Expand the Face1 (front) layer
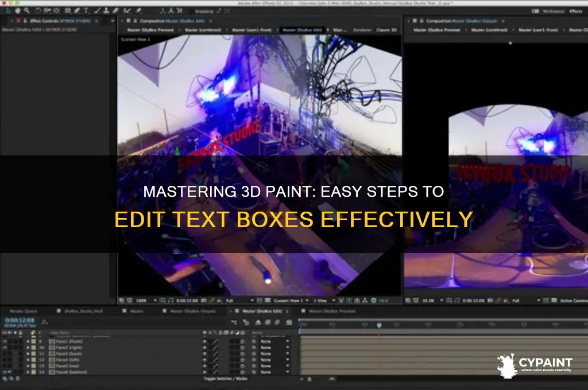 point(28,342)
